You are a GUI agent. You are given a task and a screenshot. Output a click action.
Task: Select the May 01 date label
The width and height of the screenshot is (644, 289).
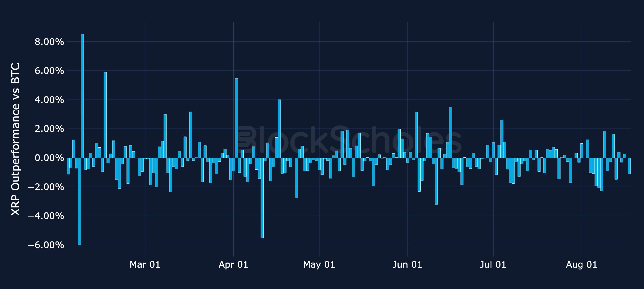[x=319, y=265]
